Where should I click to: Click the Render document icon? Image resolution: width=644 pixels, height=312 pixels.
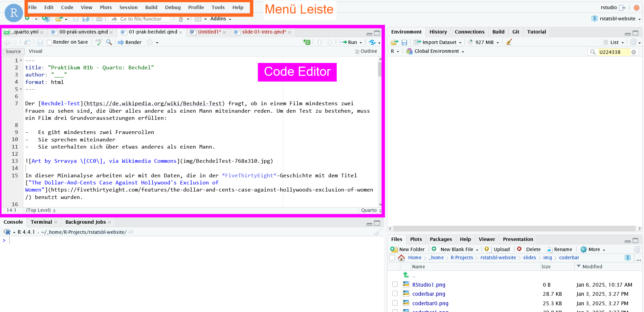[121, 42]
